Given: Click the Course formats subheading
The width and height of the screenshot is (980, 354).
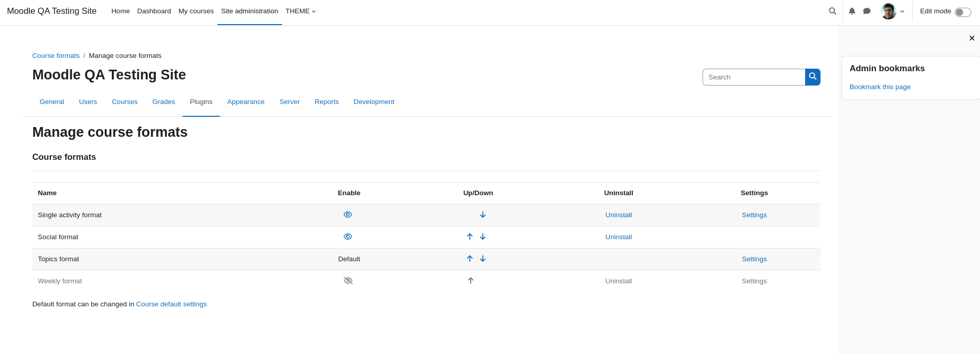Looking at the screenshot, I should click(x=64, y=157).
